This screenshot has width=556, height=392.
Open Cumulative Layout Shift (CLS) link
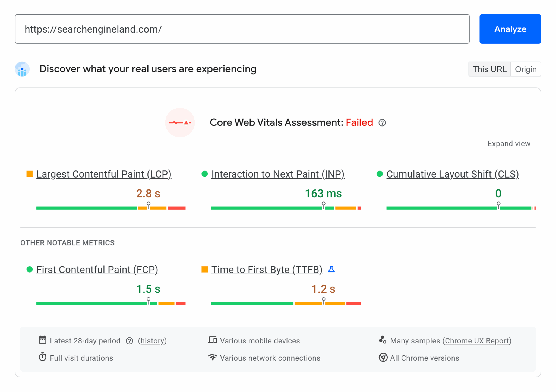pos(453,174)
